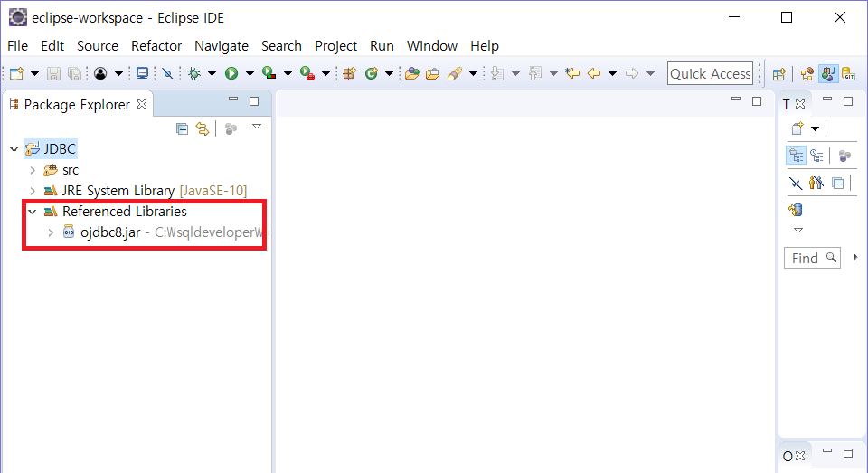Switch to the Git perspective icon
Screen dimensions: 868x473
(x=849, y=73)
